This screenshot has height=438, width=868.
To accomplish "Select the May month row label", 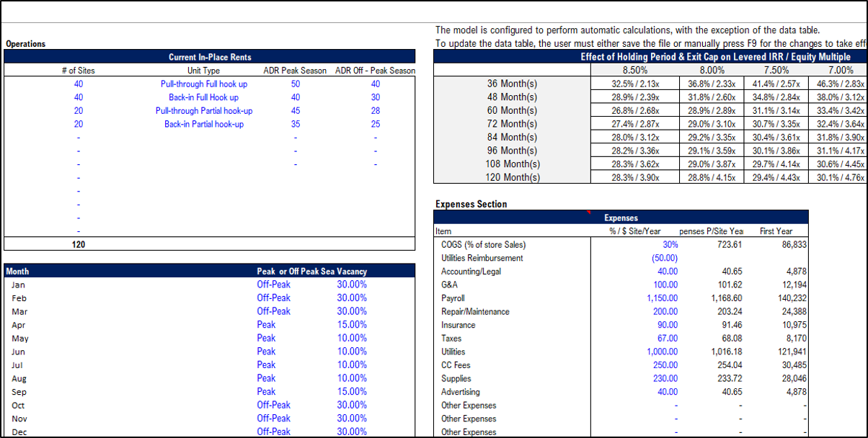I will pyautogui.click(x=20, y=338).
